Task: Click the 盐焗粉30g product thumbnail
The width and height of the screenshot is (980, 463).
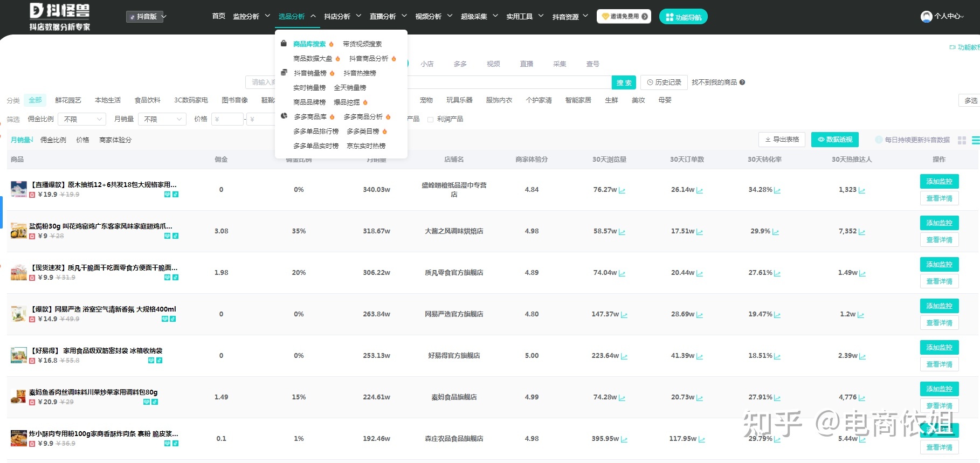Action: tap(19, 231)
